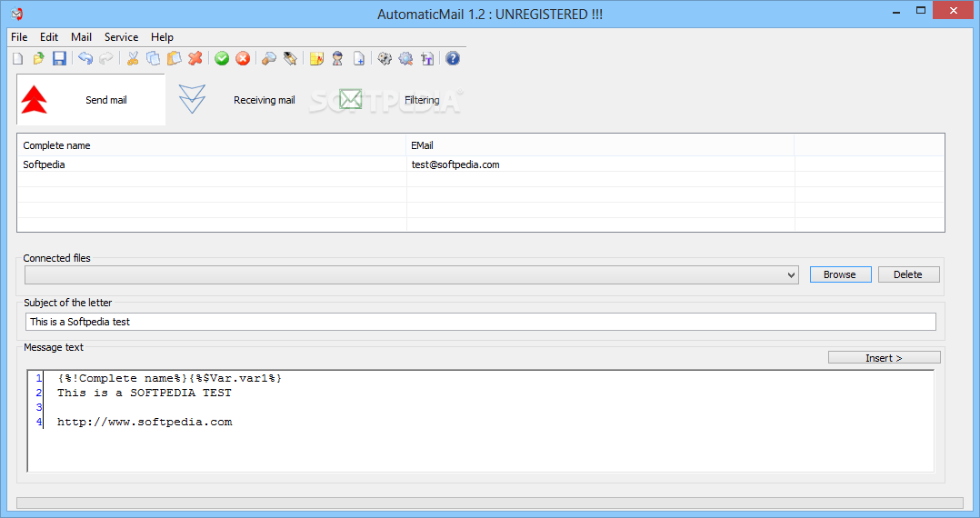980x518 pixels.
Task: Click the Undo arrow icon
Action: (x=85, y=59)
